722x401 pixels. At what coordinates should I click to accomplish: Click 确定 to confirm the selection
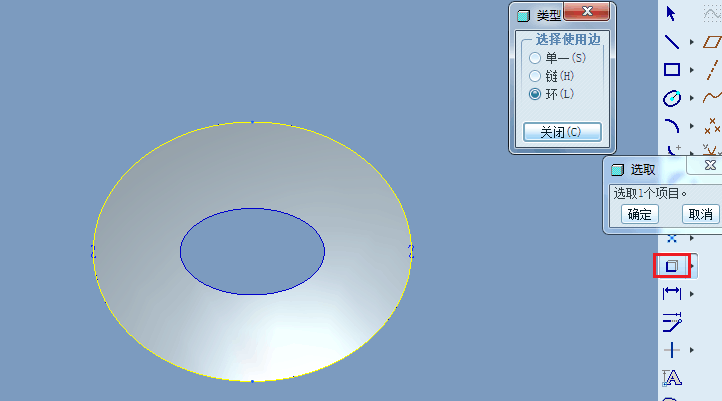tap(639, 214)
